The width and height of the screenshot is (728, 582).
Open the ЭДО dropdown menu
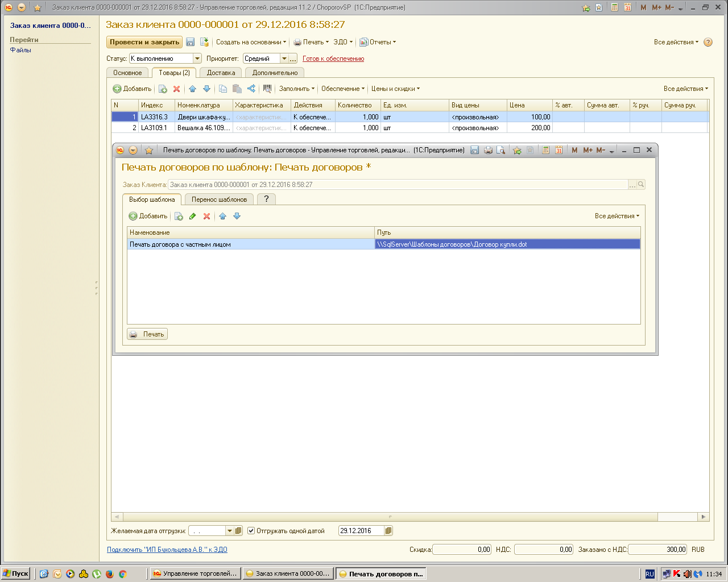[343, 42]
